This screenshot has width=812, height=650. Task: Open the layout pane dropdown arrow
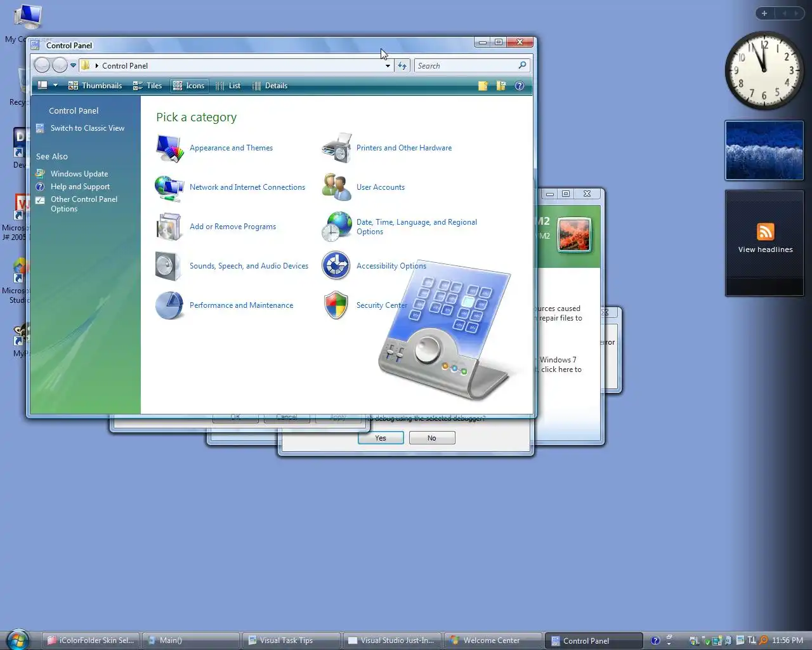tap(55, 86)
